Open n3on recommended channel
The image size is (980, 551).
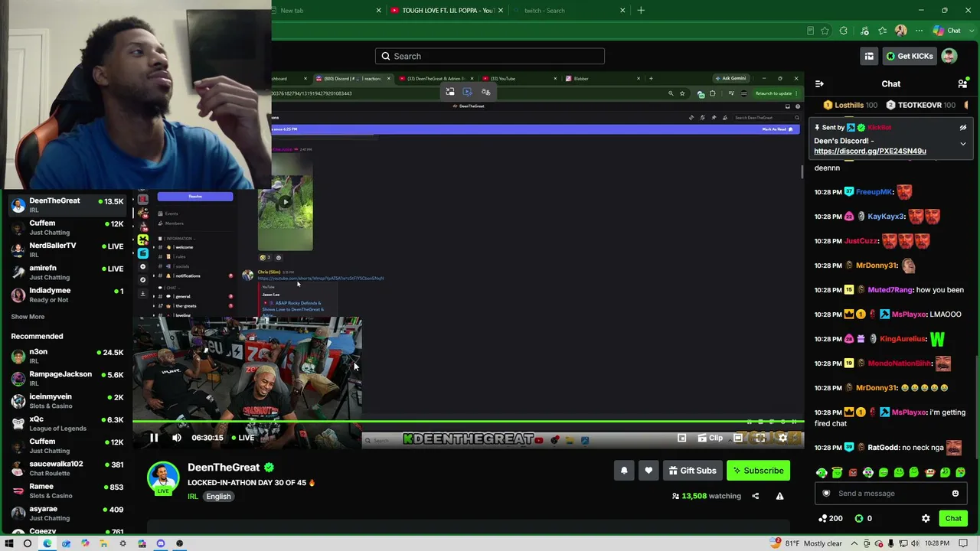point(67,356)
